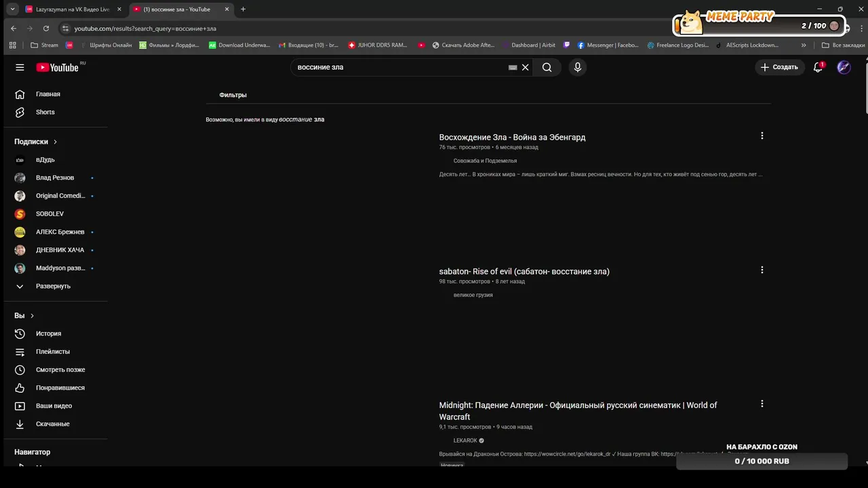Click the site info icon in address bar
868x488 pixels.
[66, 28]
